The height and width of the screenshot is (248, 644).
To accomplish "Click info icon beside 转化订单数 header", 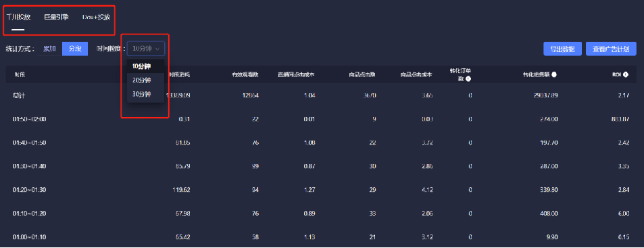I will pos(468,79).
